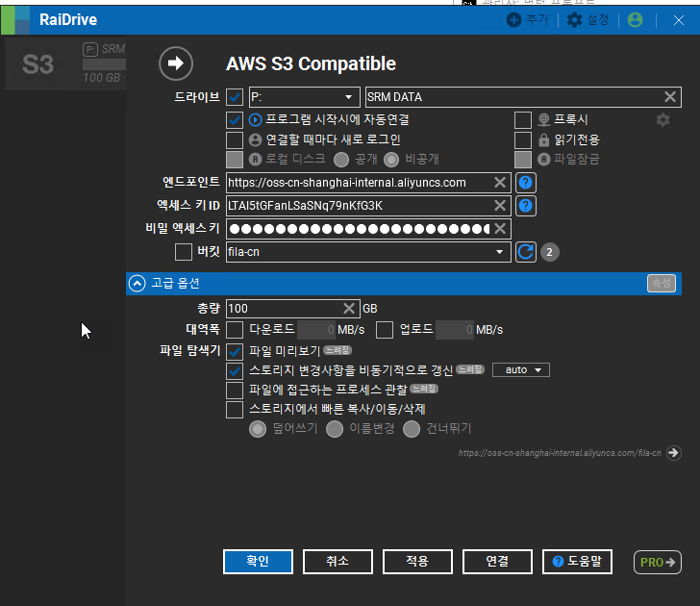Click the Add (추가) plus icon
700x606 pixels.
point(513,19)
